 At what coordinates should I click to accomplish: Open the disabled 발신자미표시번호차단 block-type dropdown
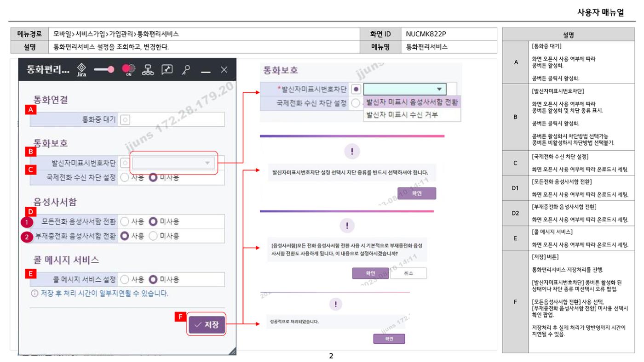pyautogui.click(x=173, y=163)
